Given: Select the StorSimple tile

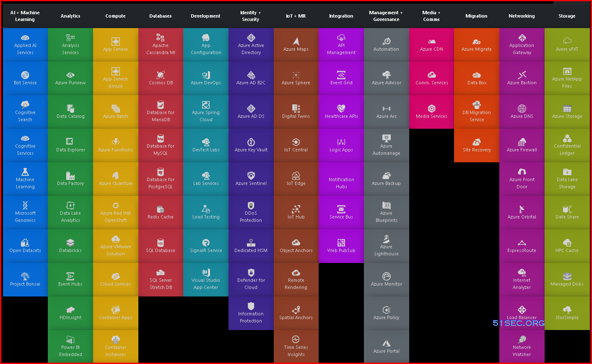Looking at the screenshot, I should pos(567,313).
